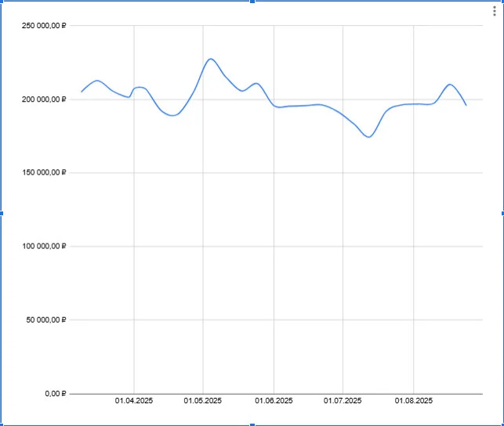The height and width of the screenshot is (426, 504).
Task: Select the lowest dip of the blue line
Action: click(369, 137)
